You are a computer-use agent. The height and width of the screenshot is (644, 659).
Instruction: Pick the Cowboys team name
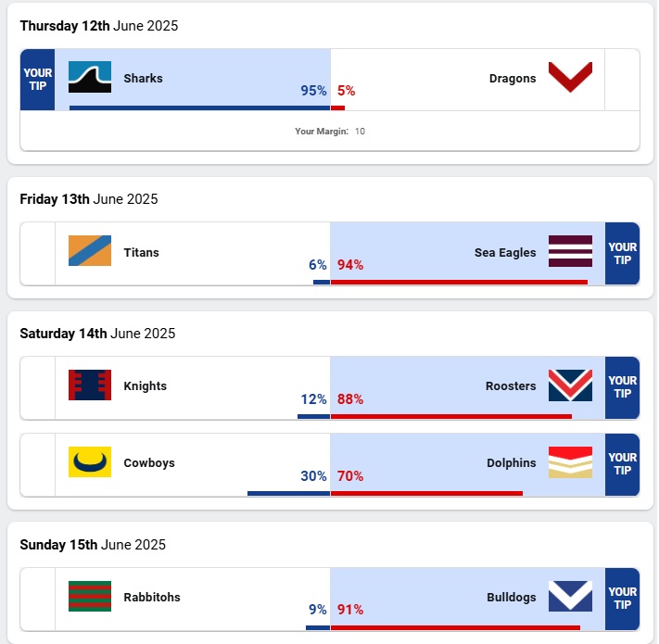point(149,462)
